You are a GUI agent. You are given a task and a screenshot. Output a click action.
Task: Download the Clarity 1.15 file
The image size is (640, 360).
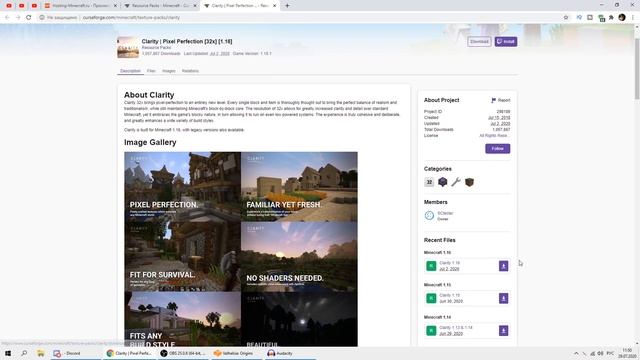[x=504, y=298]
